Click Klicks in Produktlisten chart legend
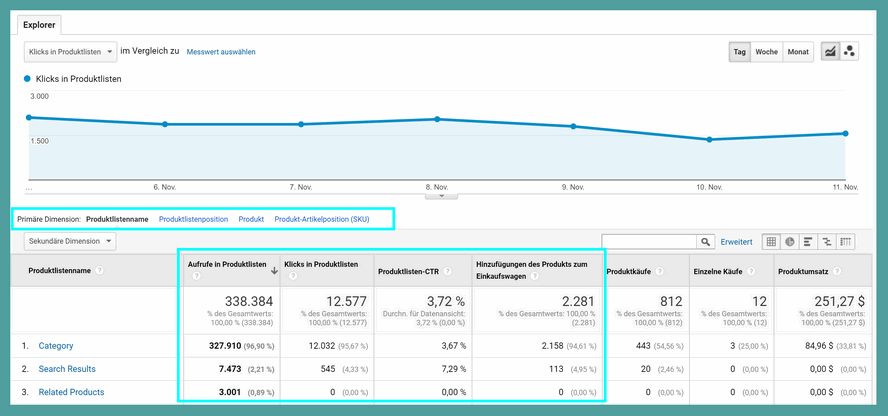Image resolution: width=888 pixels, height=416 pixels. click(73, 79)
